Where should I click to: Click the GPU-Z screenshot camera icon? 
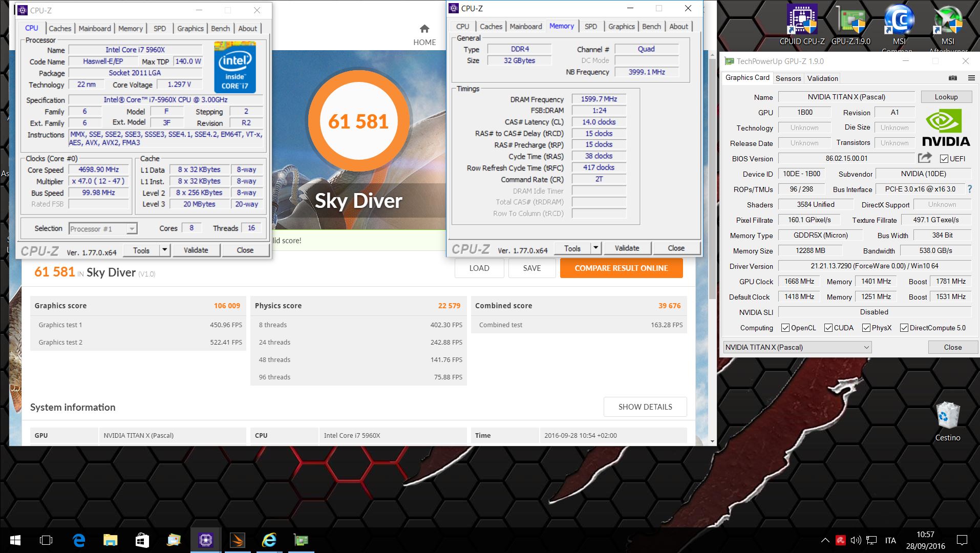(x=953, y=78)
